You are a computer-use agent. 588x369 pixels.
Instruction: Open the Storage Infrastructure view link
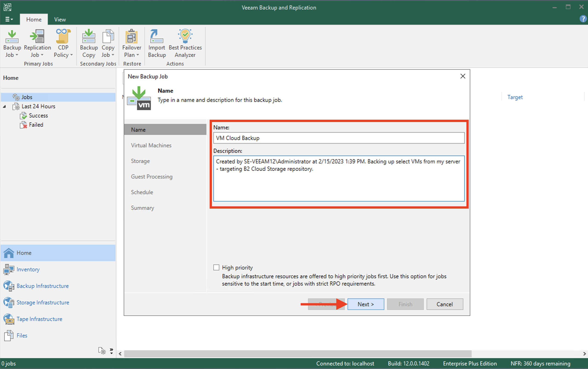click(43, 303)
